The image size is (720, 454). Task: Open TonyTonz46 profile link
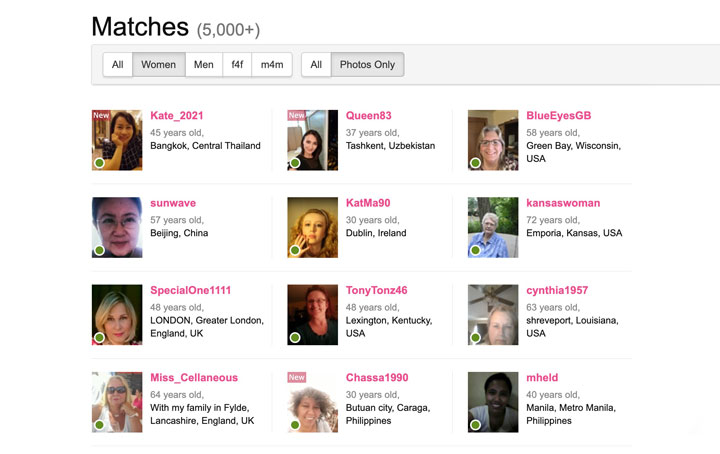pyautogui.click(x=377, y=290)
